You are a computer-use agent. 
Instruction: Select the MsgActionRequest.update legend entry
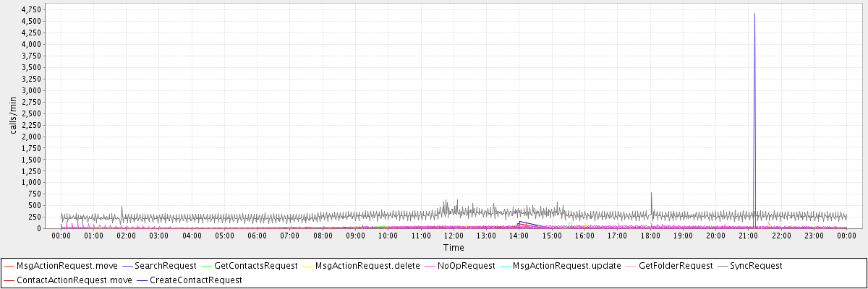[x=566, y=266]
